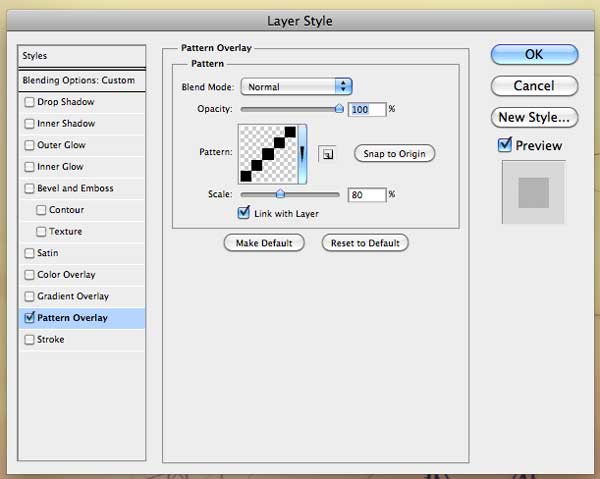The image size is (600, 479).
Task: Select the Stroke settings label
Action: [x=51, y=339]
